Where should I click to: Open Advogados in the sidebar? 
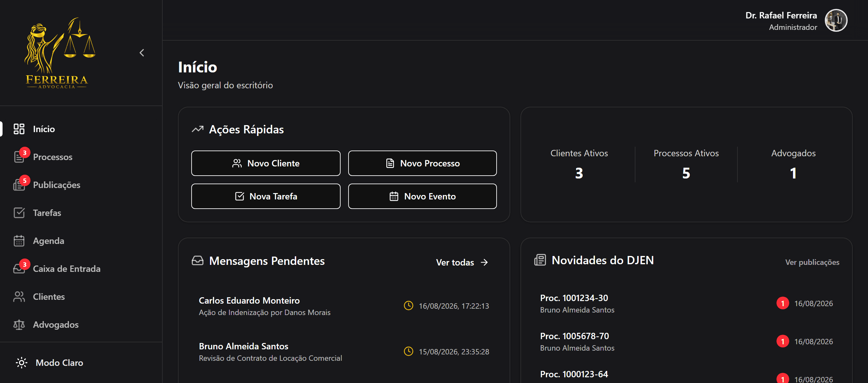click(81, 325)
